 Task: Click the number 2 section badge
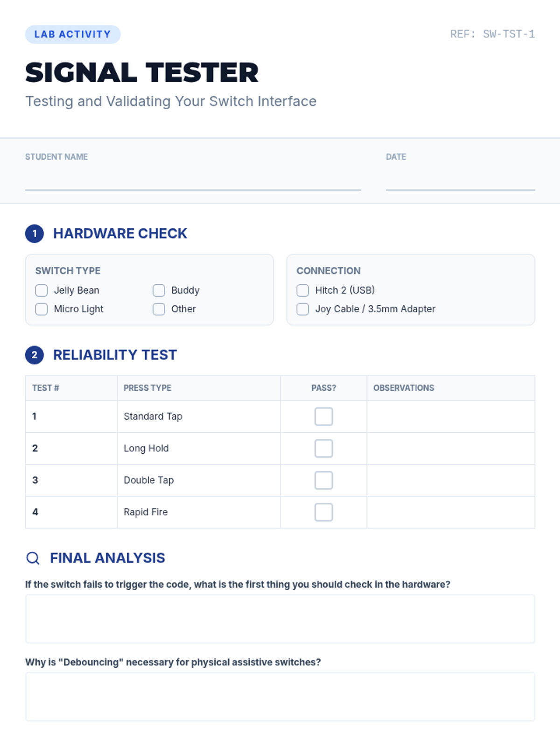tap(35, 355)
